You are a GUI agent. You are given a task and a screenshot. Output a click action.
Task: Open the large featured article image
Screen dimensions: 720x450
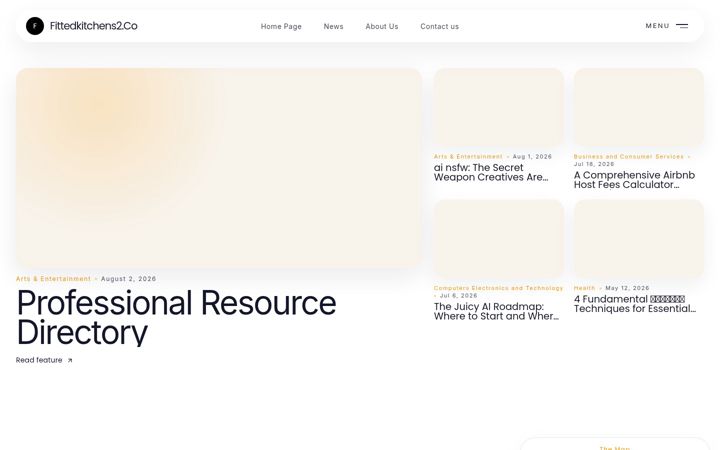coord(219,168)
